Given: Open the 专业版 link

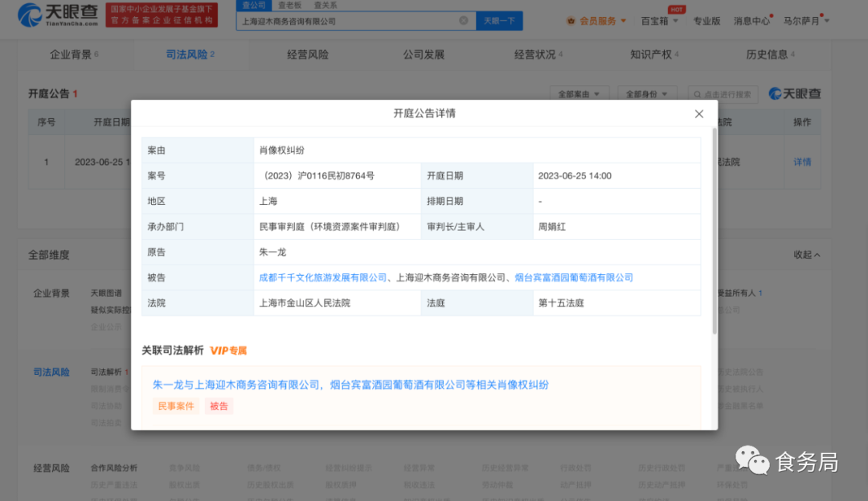Looking at the screenshot, I should coord(707,21).
